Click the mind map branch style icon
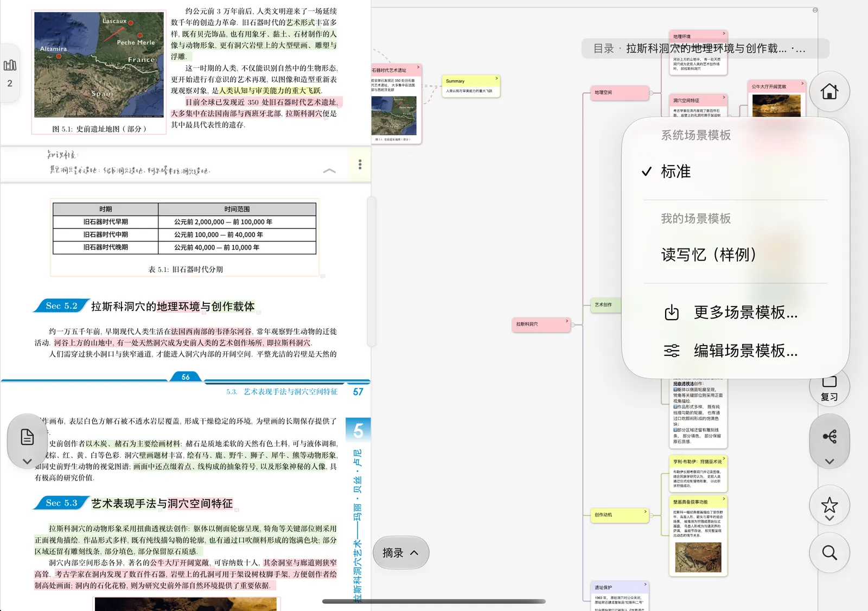This screenshot has width=868, height=611. (x=829, y=436)
